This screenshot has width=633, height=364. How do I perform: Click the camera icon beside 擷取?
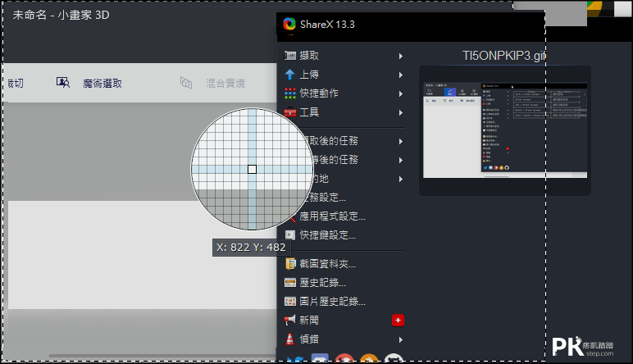coord(290,56)
